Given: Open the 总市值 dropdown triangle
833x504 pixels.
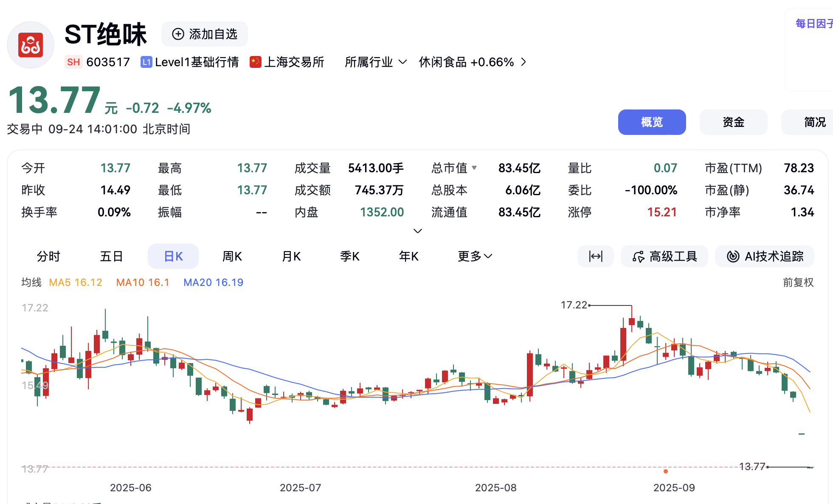Looking at the screenshot, I should pos(474,168).
